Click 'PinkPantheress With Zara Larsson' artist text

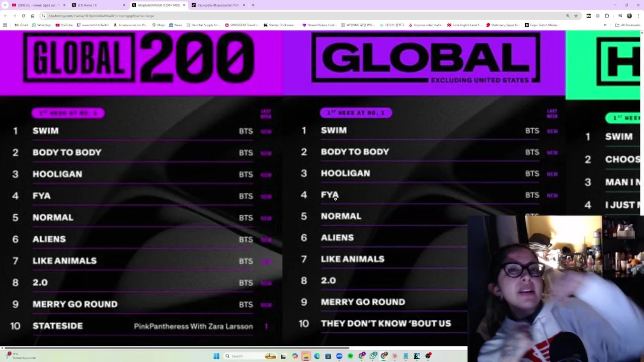click(x=193, y=326)
